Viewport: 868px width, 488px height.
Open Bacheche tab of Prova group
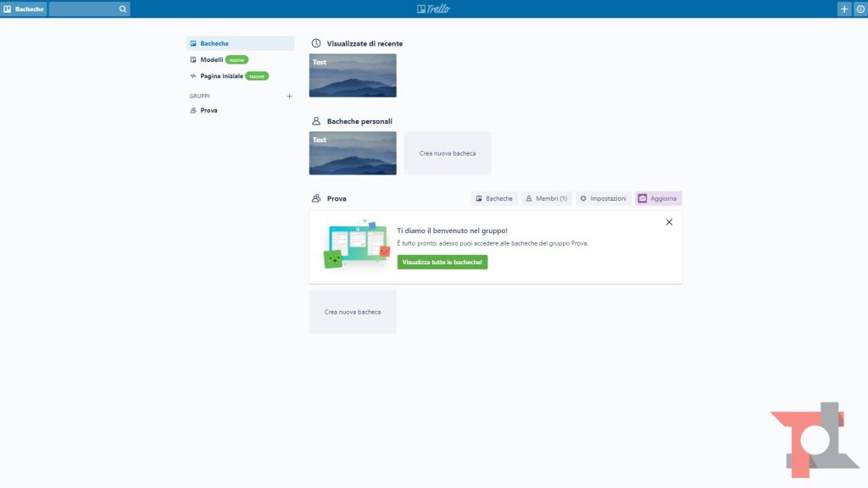click(494, 198)
